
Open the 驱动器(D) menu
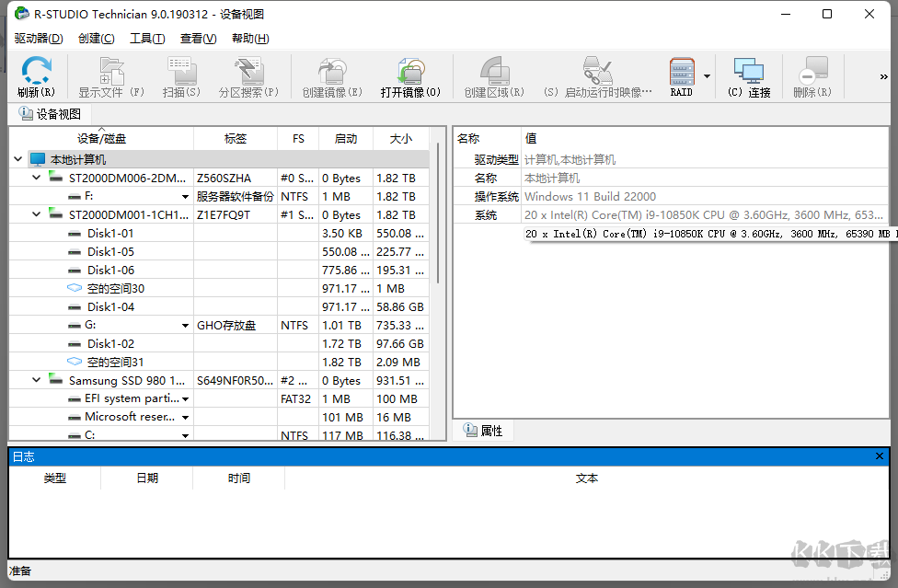point(37,38)
